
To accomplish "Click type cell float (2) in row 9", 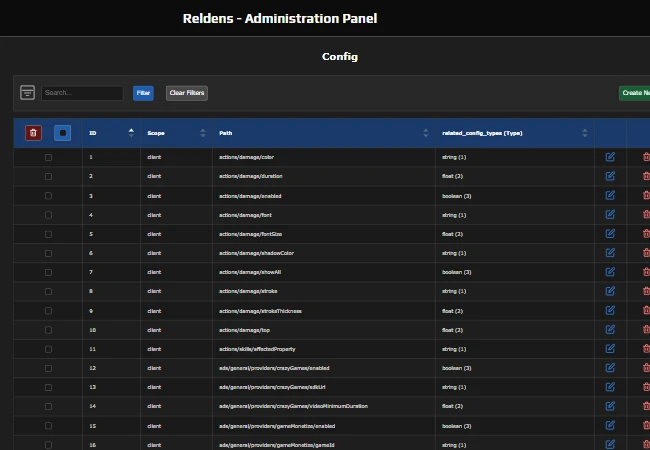I will (452, 311).
